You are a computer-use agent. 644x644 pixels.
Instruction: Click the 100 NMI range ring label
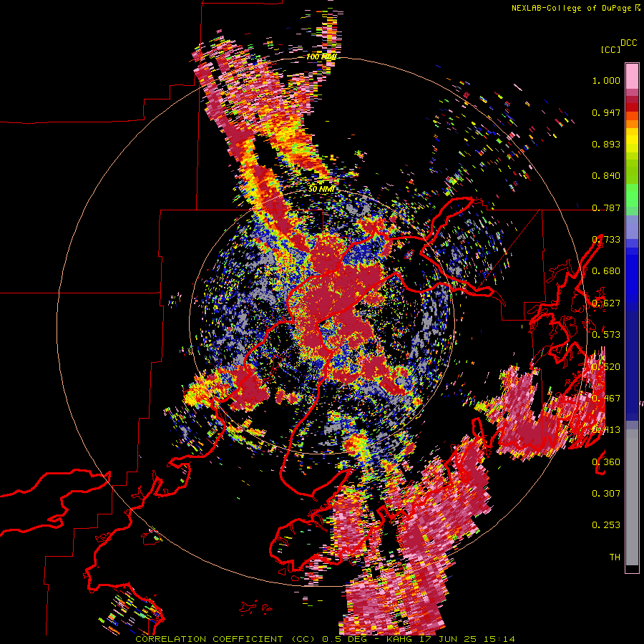pyautogui.click(x=321, y=57)
